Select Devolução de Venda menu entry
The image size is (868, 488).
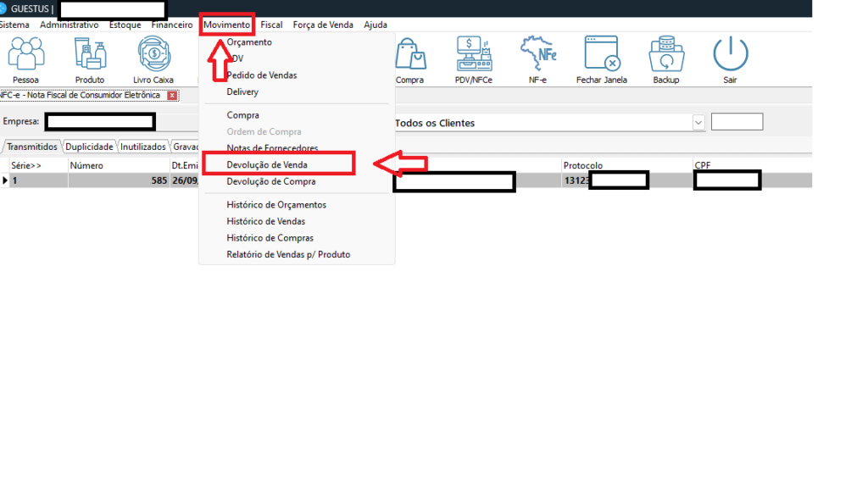pos(267,164)
